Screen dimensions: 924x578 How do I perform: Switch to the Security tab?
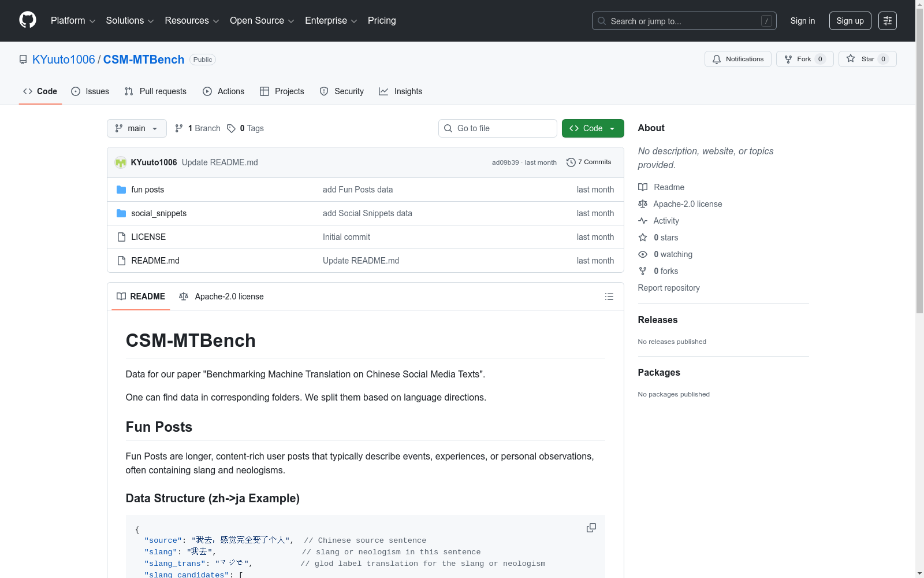coord(342,91)
